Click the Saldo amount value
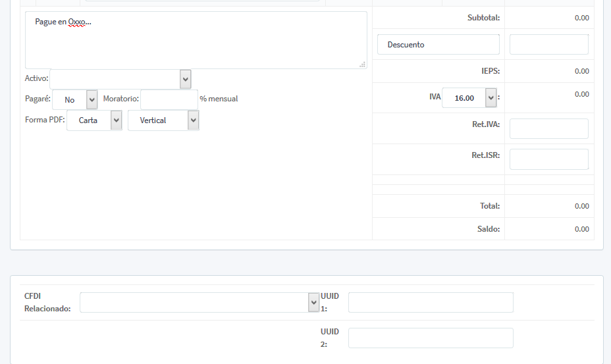 [x=581, y=229]
